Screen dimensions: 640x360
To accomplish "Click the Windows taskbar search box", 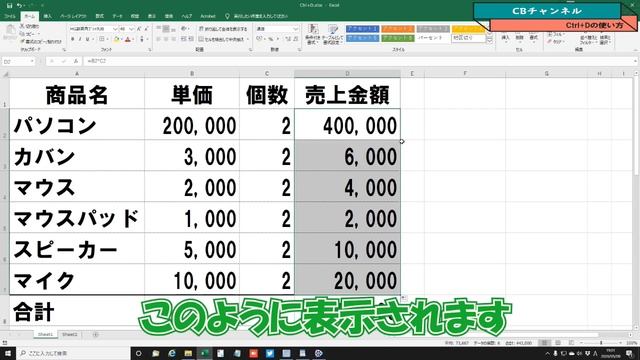I will pos(73,353).
